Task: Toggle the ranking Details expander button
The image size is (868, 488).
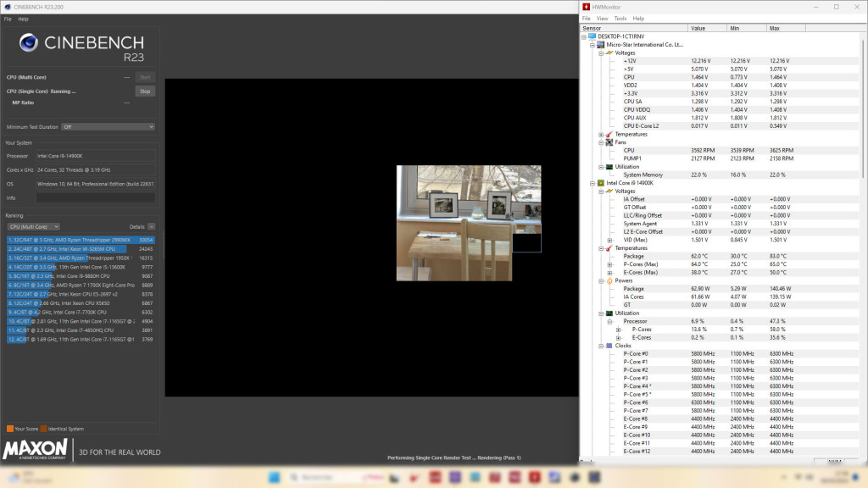Action: (151, 227)
